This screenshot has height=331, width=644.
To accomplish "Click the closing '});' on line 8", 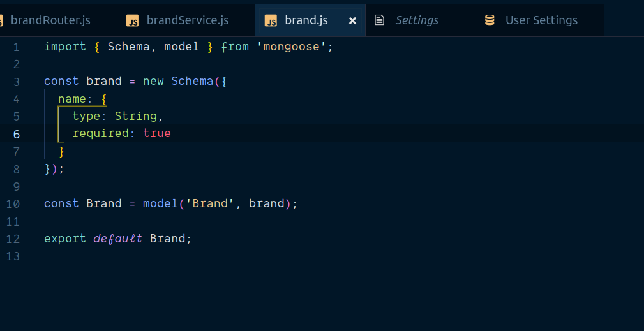I will pyautogui.click(x=54, y=169).
